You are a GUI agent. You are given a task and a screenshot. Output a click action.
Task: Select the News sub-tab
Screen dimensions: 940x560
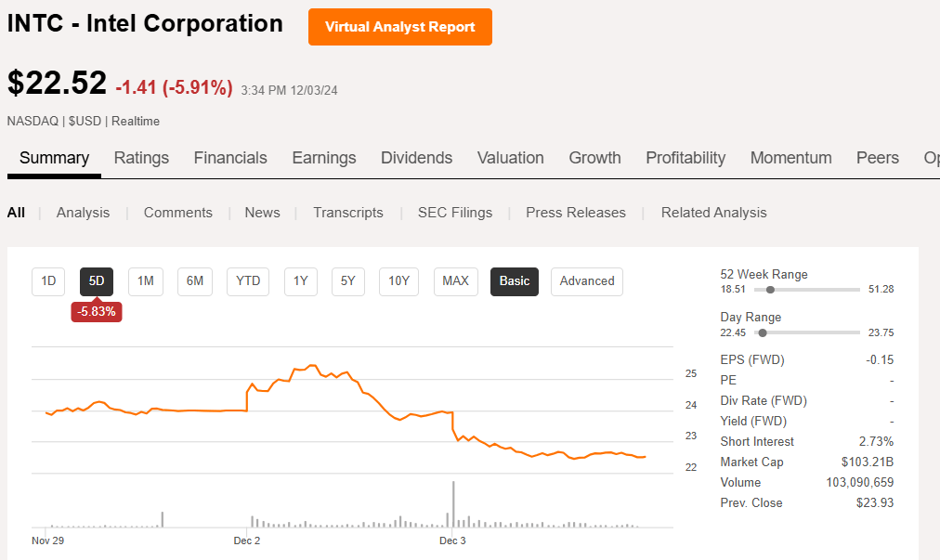point(262,213)
